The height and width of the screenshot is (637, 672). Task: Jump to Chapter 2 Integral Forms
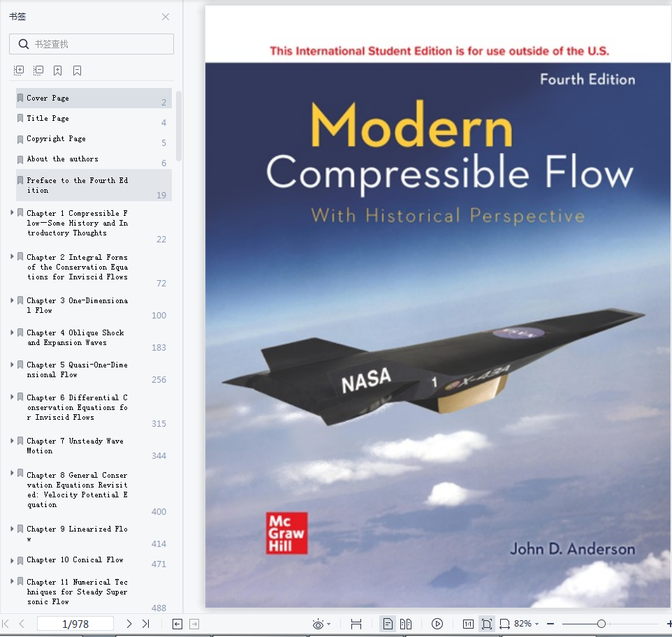(77, 267)
